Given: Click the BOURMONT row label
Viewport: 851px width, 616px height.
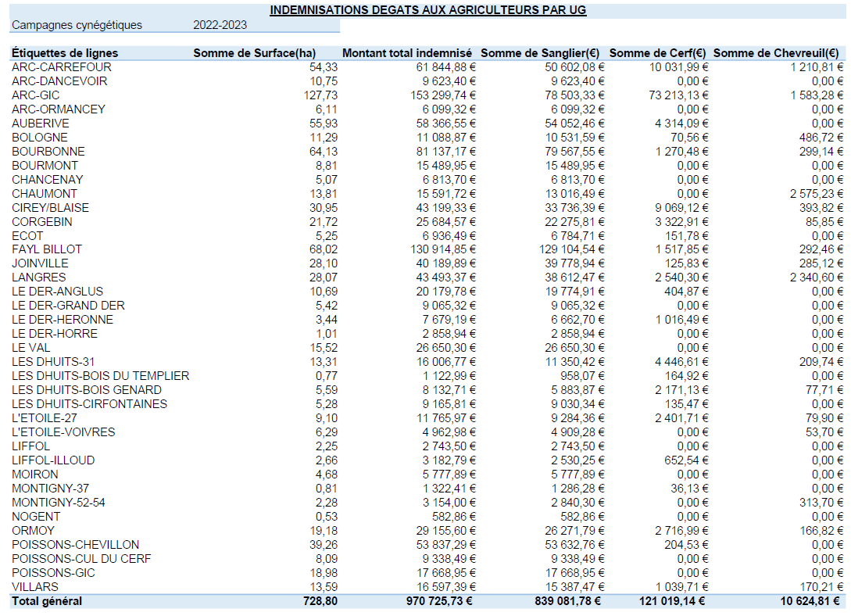Looking at the screenshot, I should (x=45, y=166).
